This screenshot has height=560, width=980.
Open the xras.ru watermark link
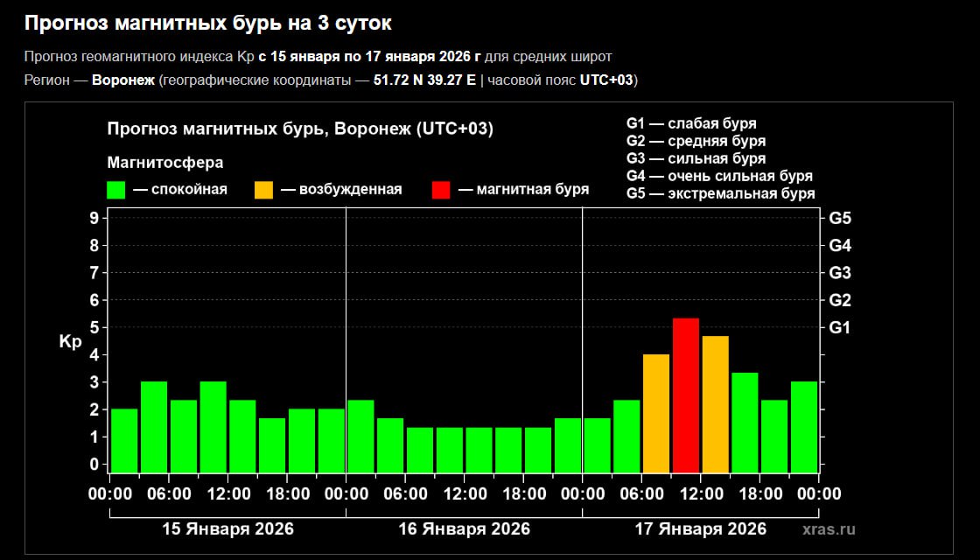click(x=828, y=528)
